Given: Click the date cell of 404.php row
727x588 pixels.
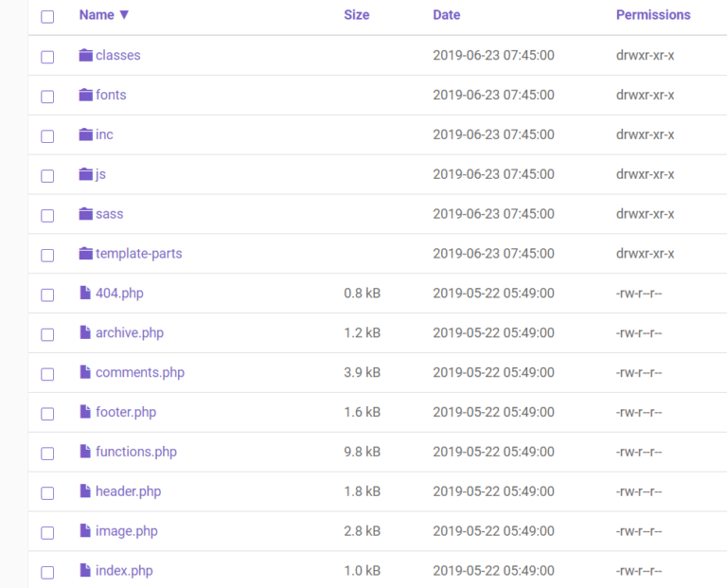Looking at the screenshot, I should point(493,294).
